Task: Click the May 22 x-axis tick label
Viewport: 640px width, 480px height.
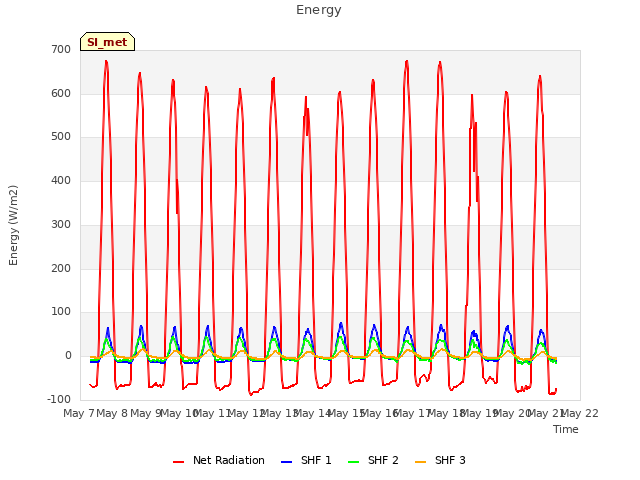Action: click(580, 413)
